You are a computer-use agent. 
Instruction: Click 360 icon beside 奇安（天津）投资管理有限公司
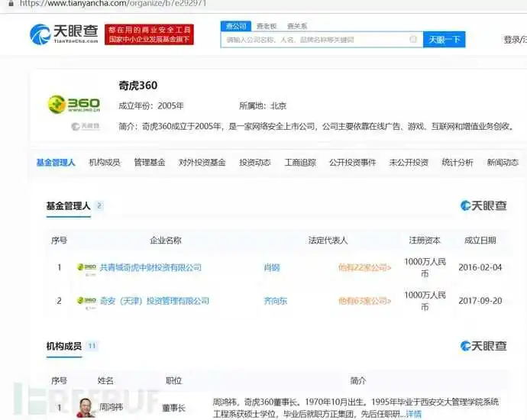pos(87,301)
